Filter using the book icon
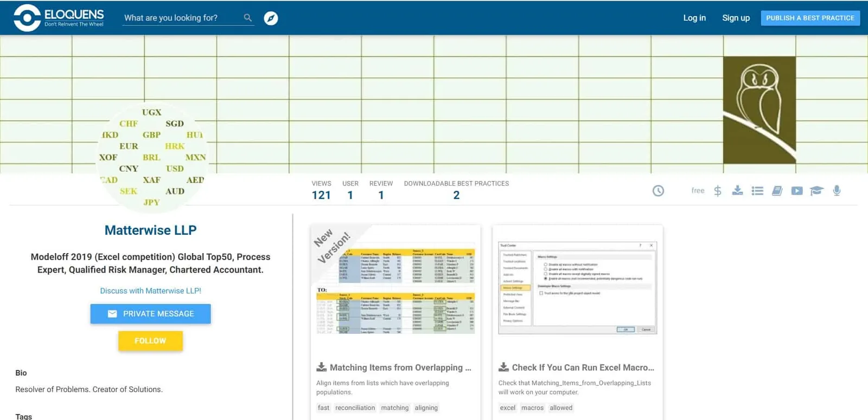 point(777,191)
